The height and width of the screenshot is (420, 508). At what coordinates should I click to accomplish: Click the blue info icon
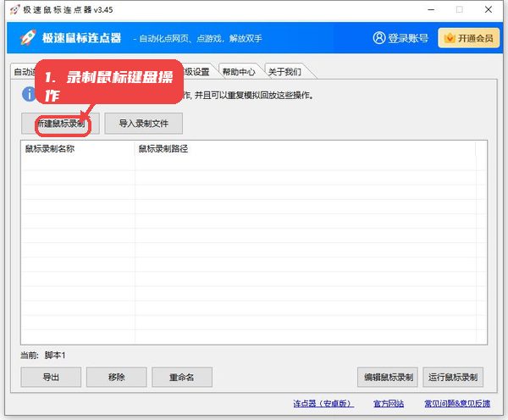click(x=29, y=94)
